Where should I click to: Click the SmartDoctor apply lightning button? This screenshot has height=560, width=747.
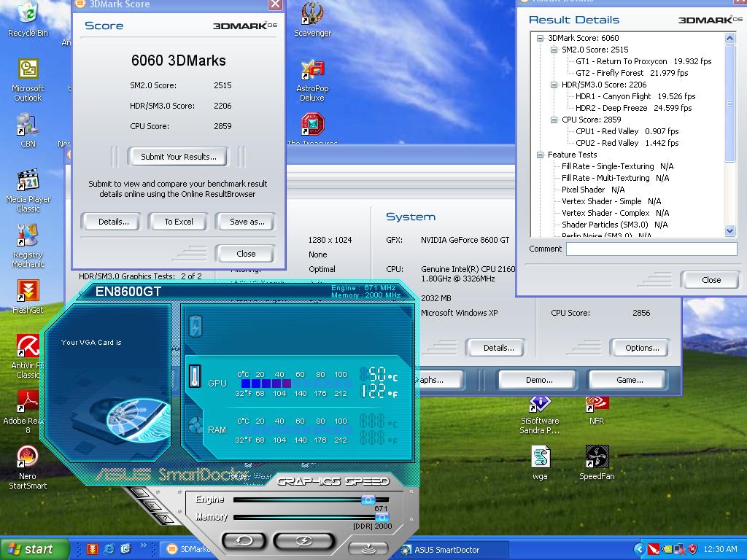point(303,540)
